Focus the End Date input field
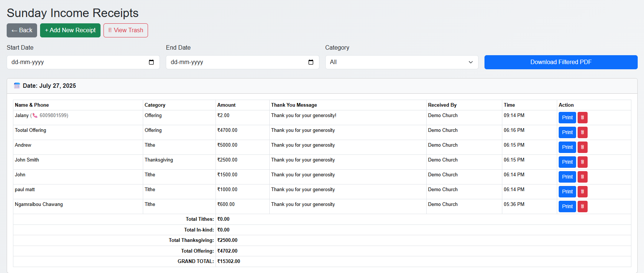The image size is (644, 273). (x=242, y=62)
